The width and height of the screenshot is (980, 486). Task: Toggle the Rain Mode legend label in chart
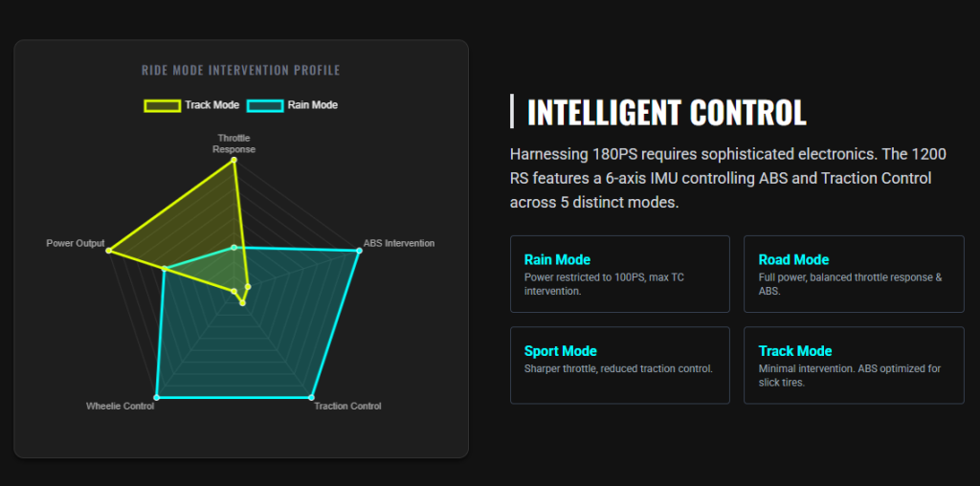coord(312,105)
